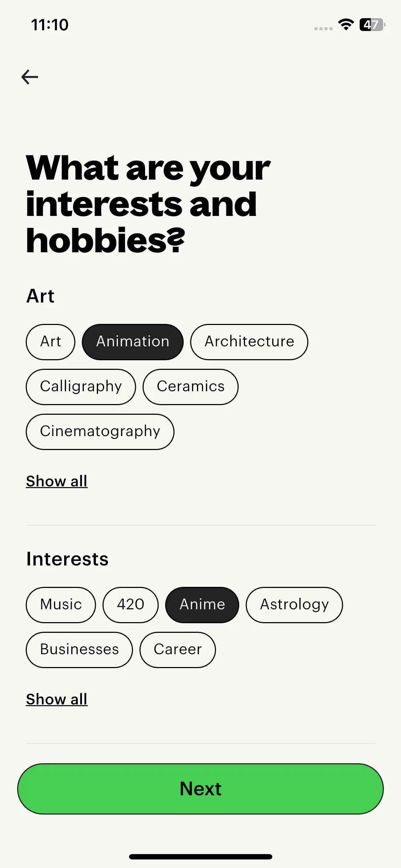Pick the Astrology chip
Viewport: 401px width, 868px height.
pyautogui.click(x=294, y=605)
